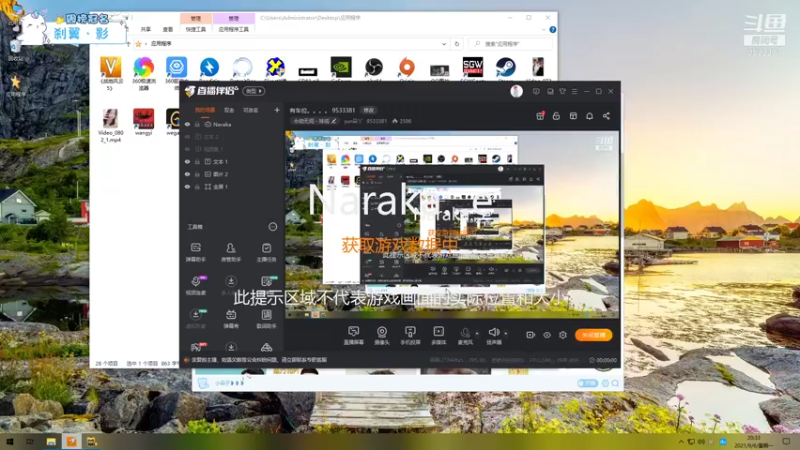
Task: Edit the stream category pill with the pencil
Action: 314,121
